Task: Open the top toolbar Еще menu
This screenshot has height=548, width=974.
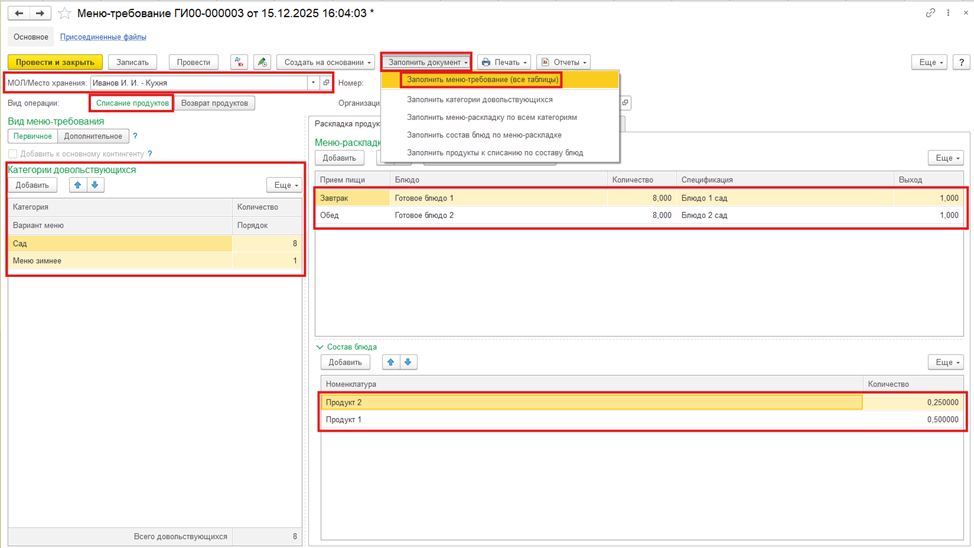Action: pos(929,62)
